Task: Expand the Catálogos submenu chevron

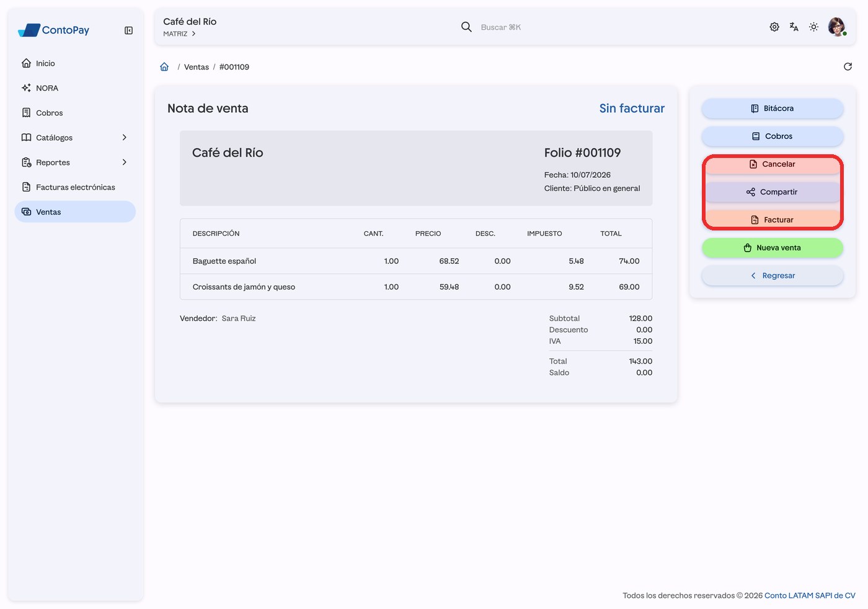Action: [125, 138]
